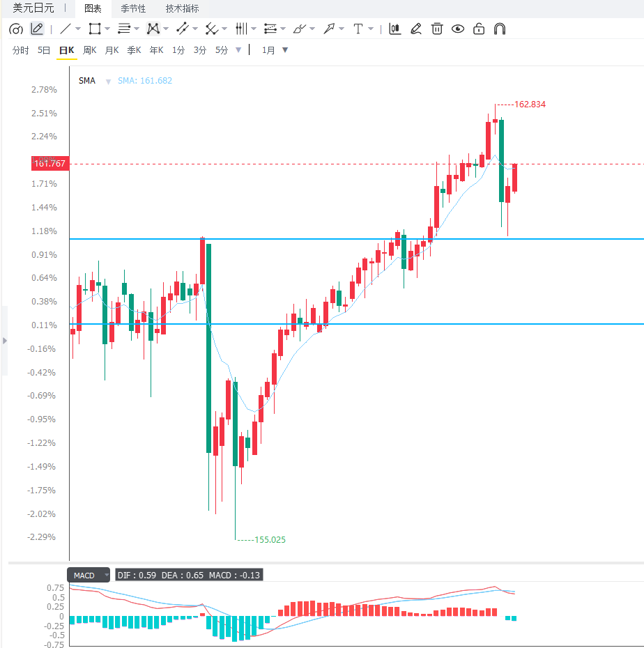Switch to the 季节性 tab
The height and width of the screenshot is (648, 644).
pyautogui.click(x=133, y=8)
